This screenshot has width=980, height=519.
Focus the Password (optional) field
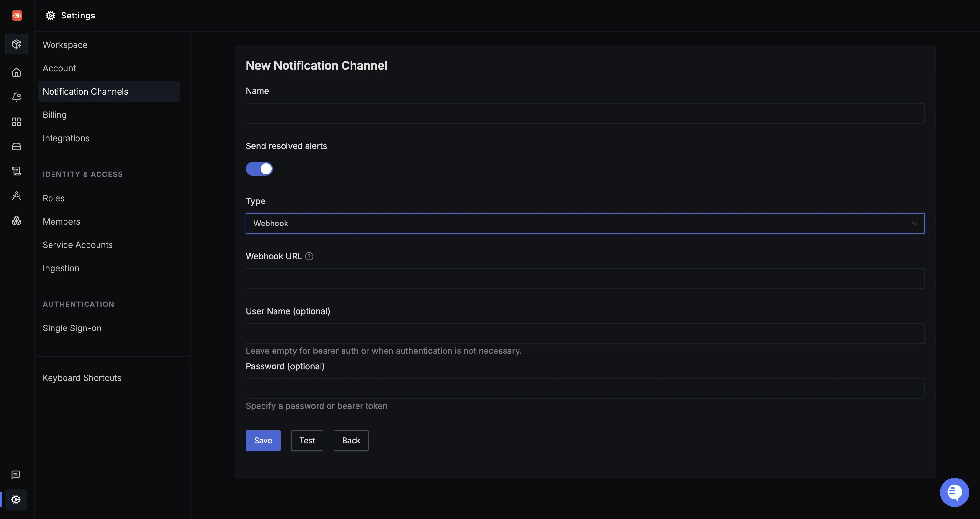tap(585, 388)
